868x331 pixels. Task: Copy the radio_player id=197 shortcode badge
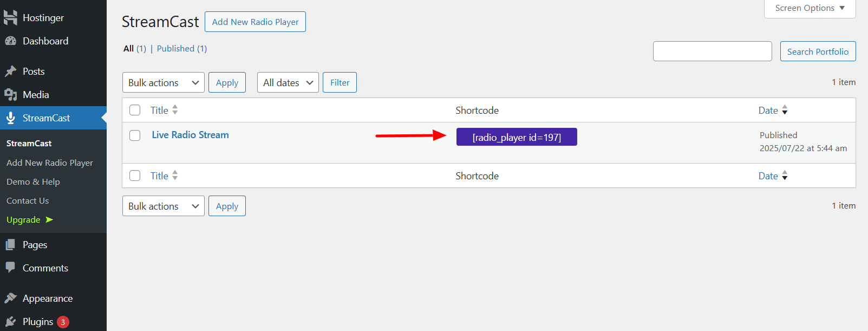[516, 137]
